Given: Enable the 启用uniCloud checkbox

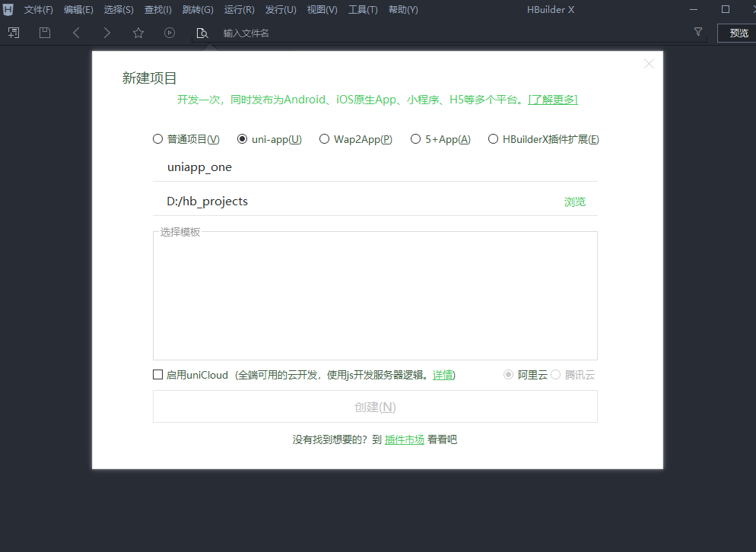Looking at the screenshot, I should (x=157, y=375).
